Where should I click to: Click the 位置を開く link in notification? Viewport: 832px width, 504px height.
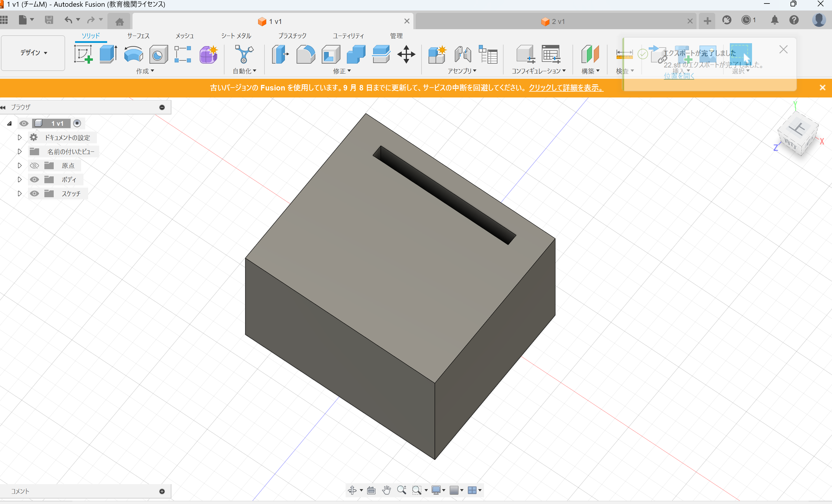(679, 76)
